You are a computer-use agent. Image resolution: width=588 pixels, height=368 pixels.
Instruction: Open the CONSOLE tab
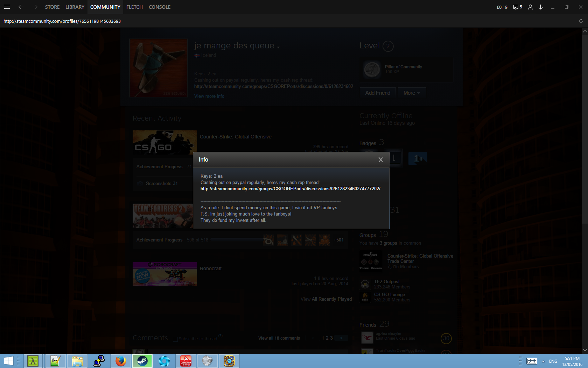point(159,7)
